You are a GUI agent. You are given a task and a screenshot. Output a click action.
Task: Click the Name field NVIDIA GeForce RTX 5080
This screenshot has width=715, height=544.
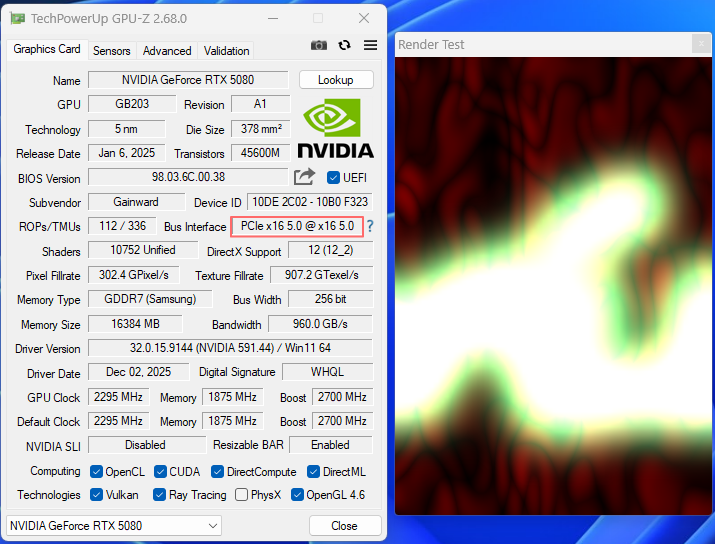click(x=188, y=80)
